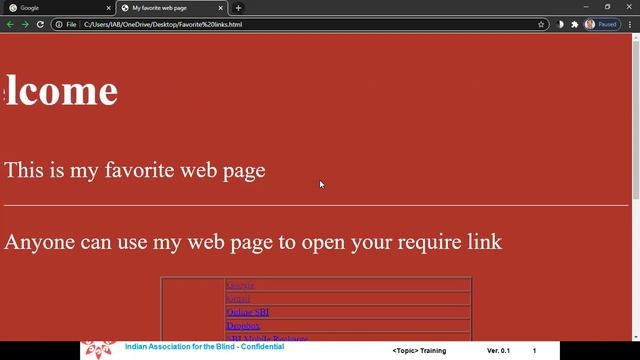Click the scrollbar up arrow
The height and width of the screenshot is (360, 640).
636,37
